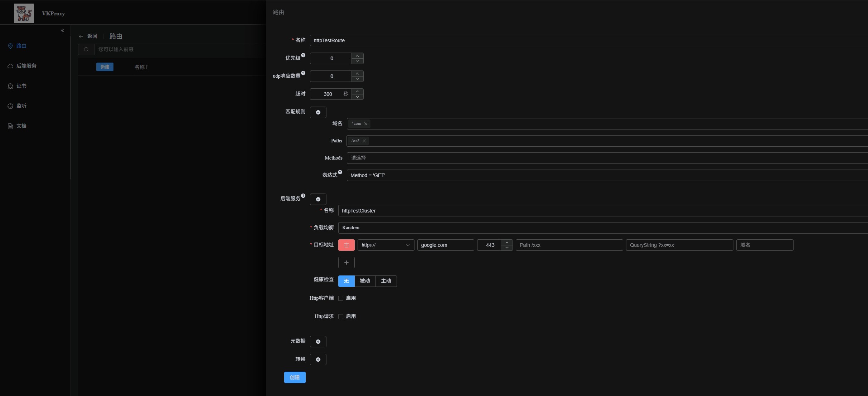The width and height of the screenshot is (868, 396).
Task: Click the target address 域名 input
Action: pyautogui.click(x=765, y=245)
